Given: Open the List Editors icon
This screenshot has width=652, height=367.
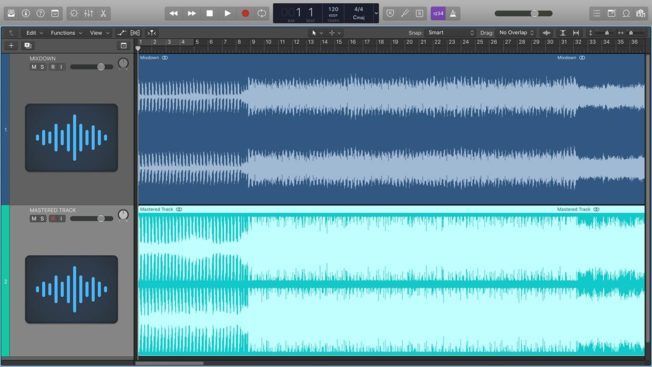Looking at the screenshot, I should coord(597,13).
